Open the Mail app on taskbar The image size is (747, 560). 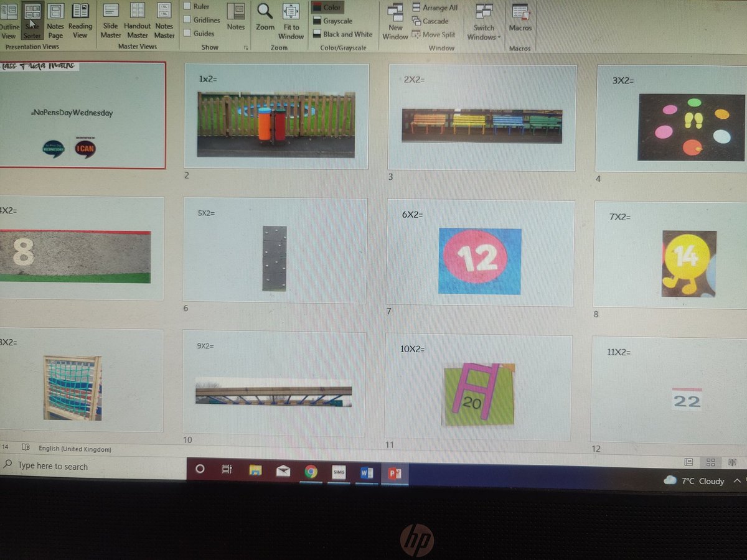click(x=283, y=472)
